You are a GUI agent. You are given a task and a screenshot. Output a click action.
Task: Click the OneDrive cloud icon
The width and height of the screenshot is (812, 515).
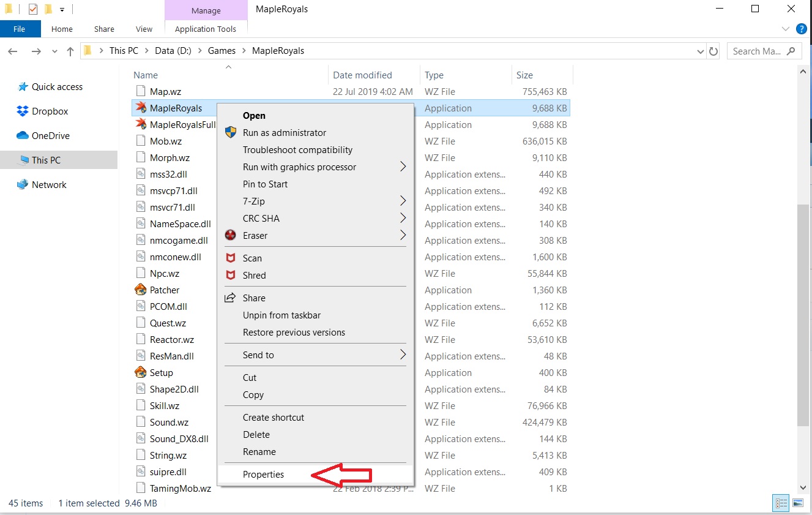tap(23, 136)
